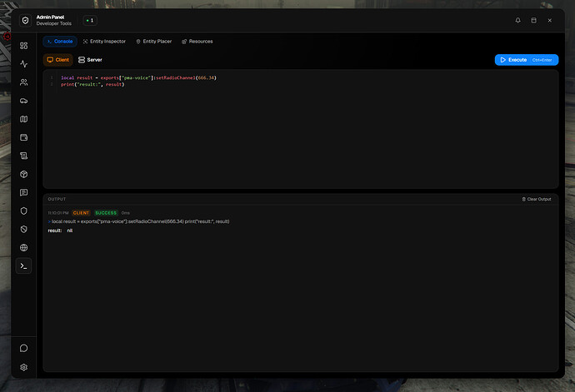Open the chat bubble icon at sidebar bottom
Viewport: 575px width, 392px height.
[x=24, y=348]
